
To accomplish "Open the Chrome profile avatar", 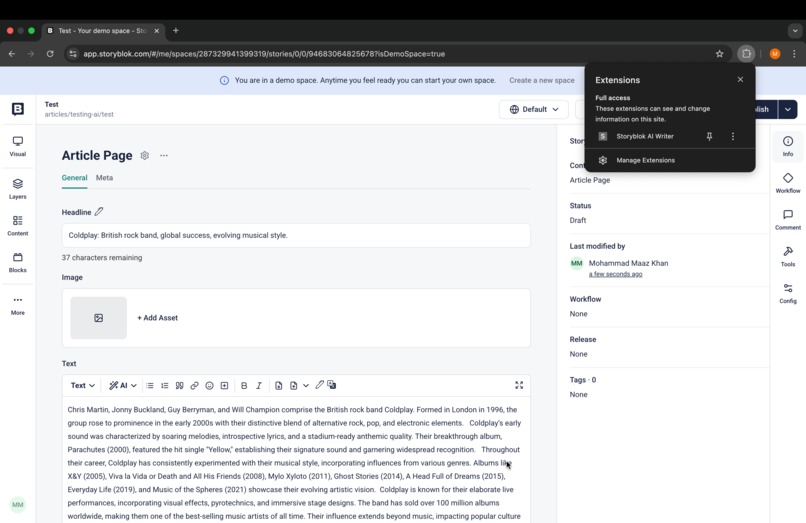I will point(775,53).
